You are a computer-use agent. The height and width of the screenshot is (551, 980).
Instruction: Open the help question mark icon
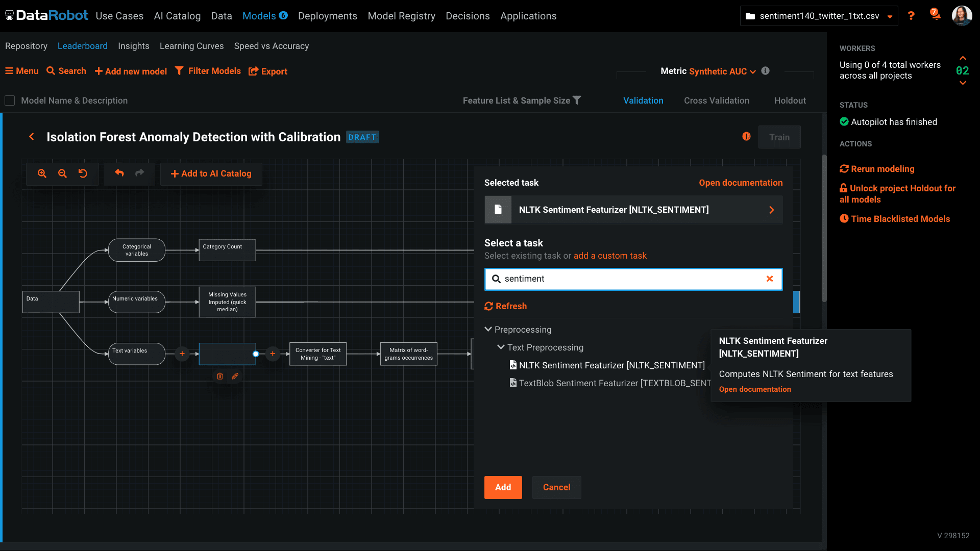[x=911, y=16]
